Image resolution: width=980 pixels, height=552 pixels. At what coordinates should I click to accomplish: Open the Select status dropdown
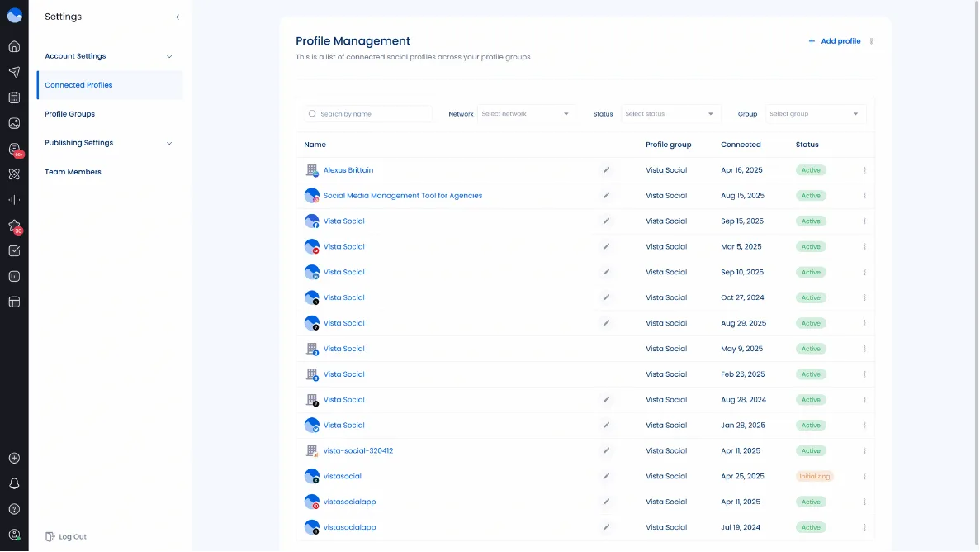click(670, 113)
